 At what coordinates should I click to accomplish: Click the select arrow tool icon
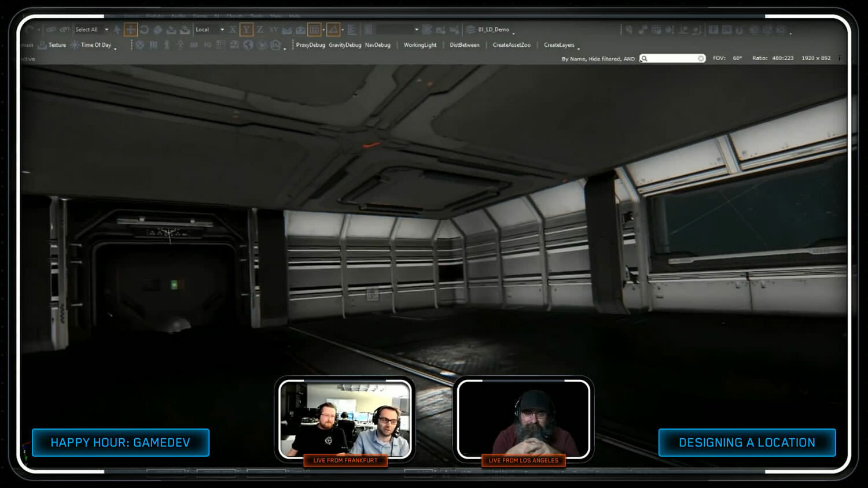tap(117, 29)
